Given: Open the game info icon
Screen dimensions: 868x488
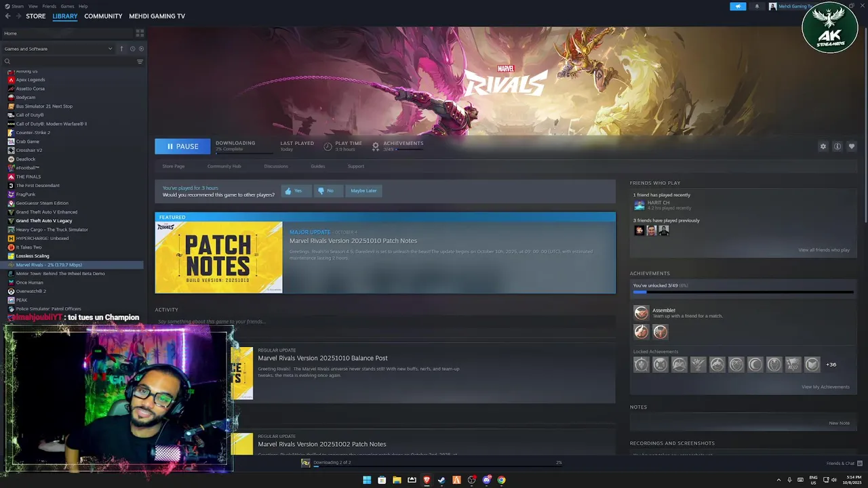Looking at the screenshot, I should (x=837, y=146).
